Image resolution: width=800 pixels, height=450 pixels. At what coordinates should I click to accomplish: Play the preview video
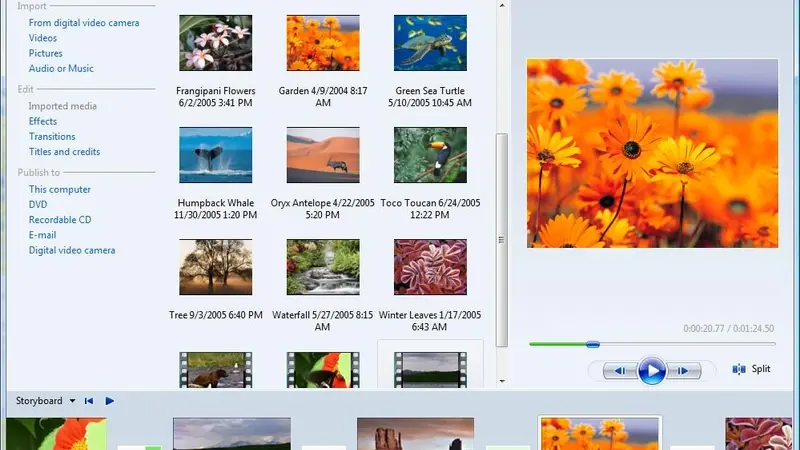(x=652, y=370)
